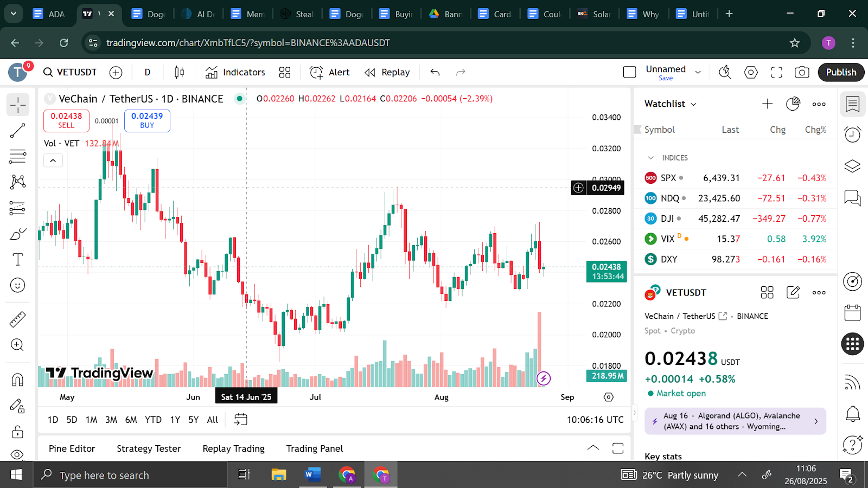The image size is (868, 488).
Task: Select the VIX watchlist row
Action: pos(735,239)
